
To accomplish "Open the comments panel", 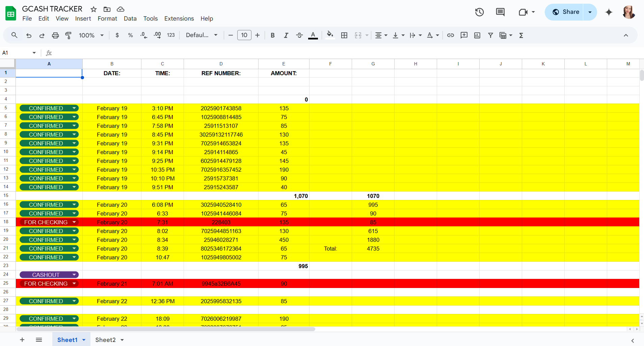I will tap(500, 12).
